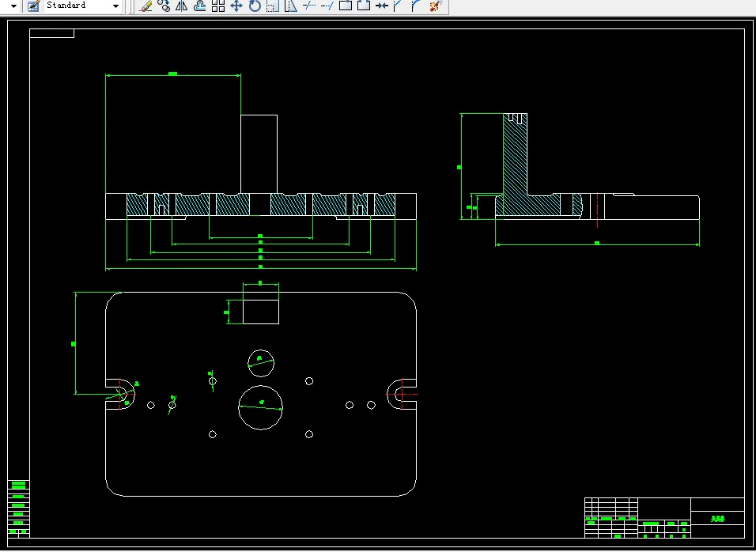Activate Break at Point tool
This screenshot has width=756, height=552.
point(346,6)
